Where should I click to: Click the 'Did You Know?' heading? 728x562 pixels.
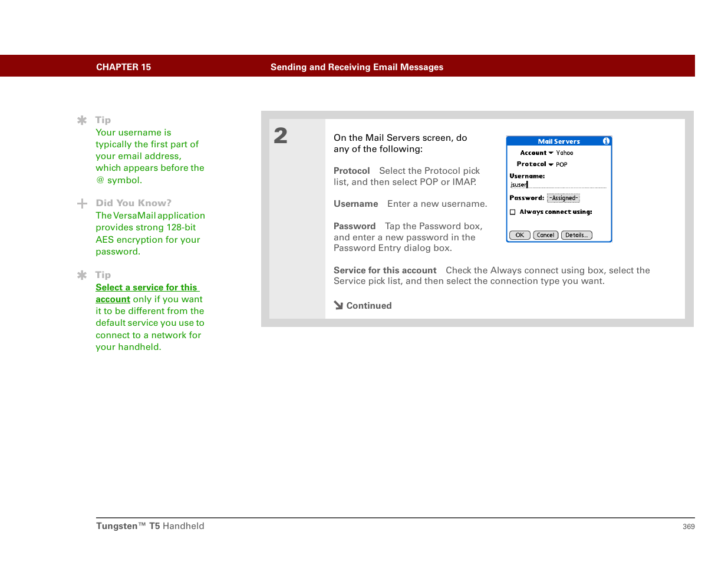point(134,203)
